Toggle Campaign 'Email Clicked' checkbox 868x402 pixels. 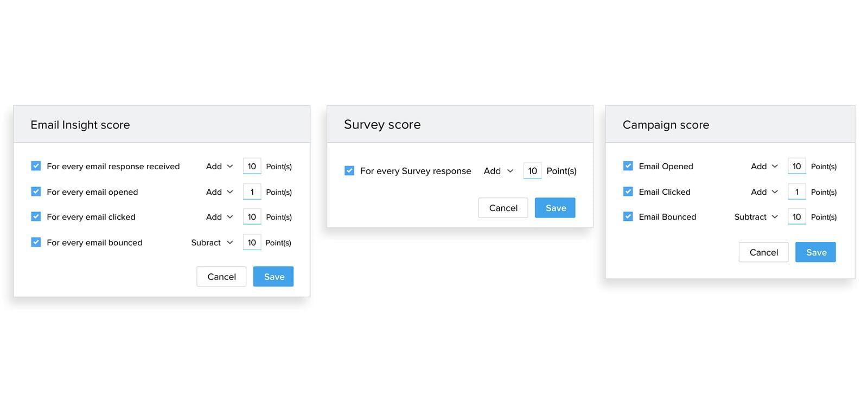point(628,192)
